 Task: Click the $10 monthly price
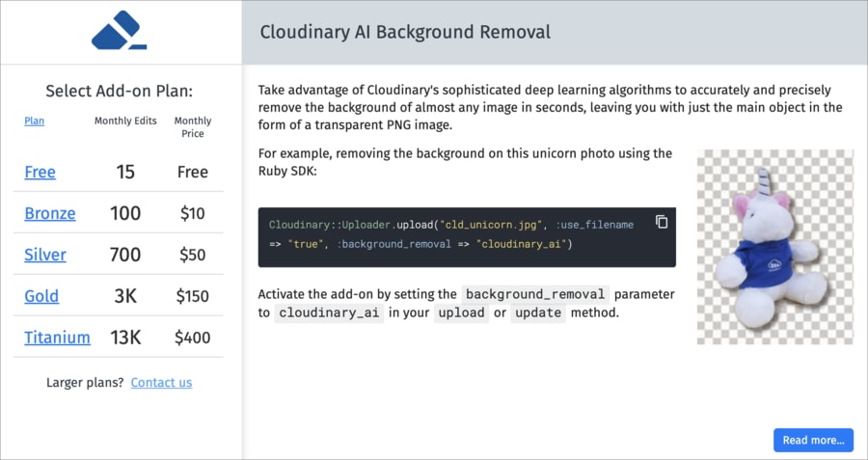[193, 214]
